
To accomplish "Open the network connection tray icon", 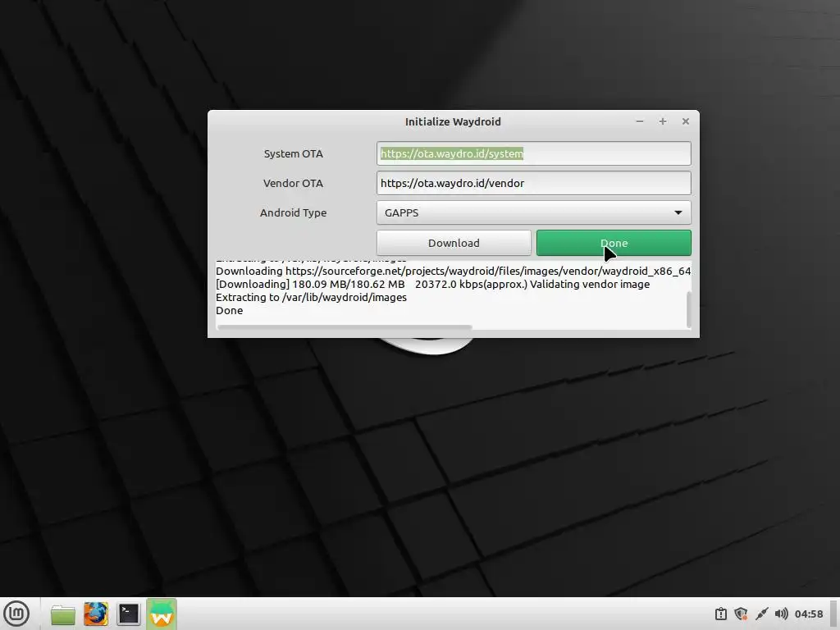I will click(x=761, y=614).
